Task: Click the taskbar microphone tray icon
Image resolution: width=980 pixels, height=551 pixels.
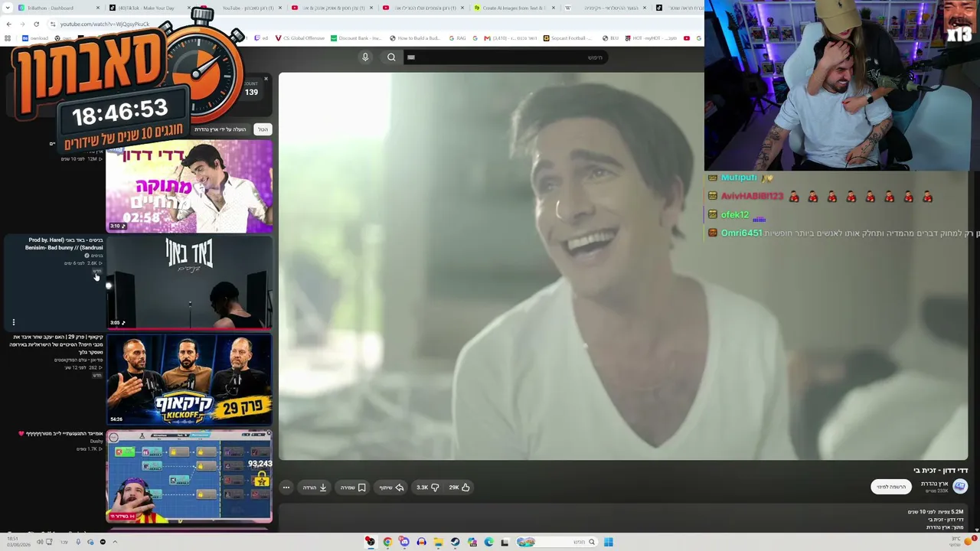Action: coord(77,542)
